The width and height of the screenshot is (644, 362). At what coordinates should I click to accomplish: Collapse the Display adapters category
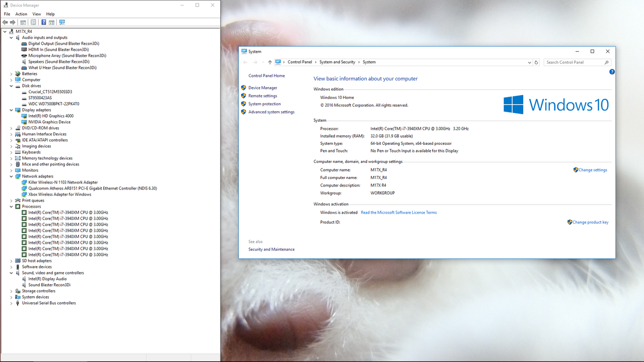pyautogui.click(x=11, y=110)
